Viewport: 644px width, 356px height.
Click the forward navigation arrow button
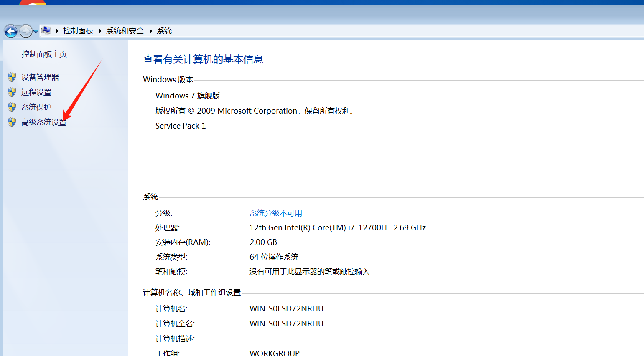[x=25, y=31]
